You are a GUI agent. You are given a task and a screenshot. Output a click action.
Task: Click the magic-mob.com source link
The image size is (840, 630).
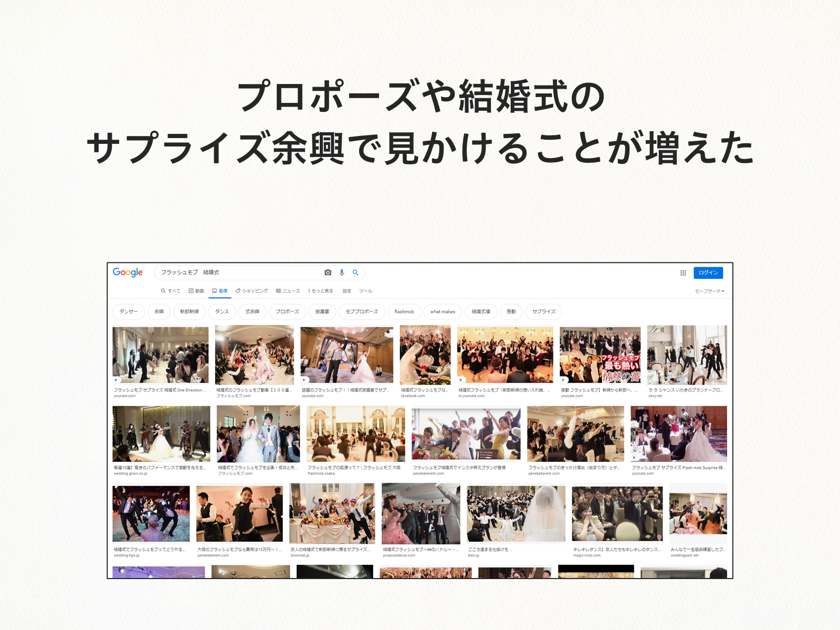(x=587, y=555)
